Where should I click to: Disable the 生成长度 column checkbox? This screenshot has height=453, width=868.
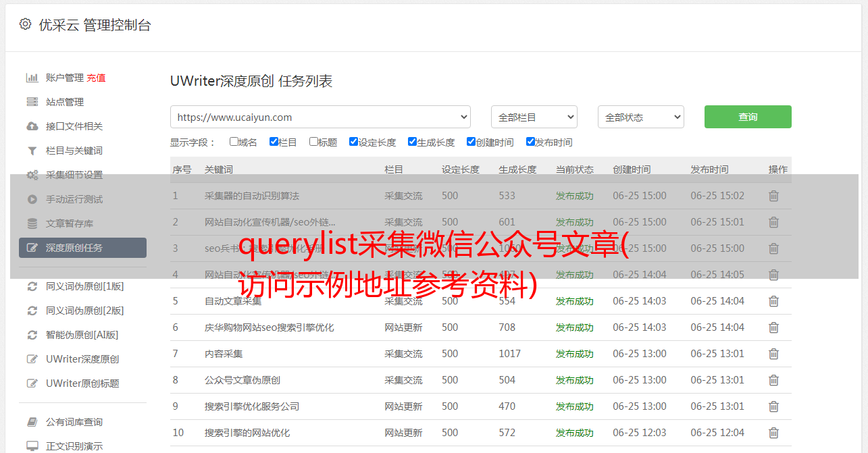point(412,142)
